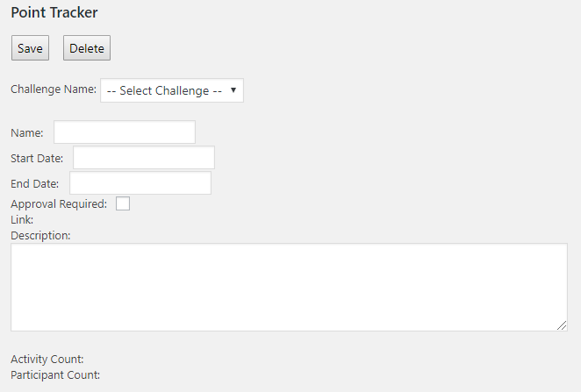Click the Name field label
Viewport: 581px width, 392px height.
27,133
